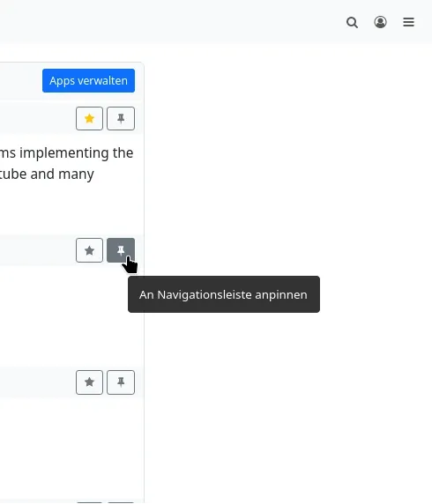Favorite the second app with star button

[89, 250]
